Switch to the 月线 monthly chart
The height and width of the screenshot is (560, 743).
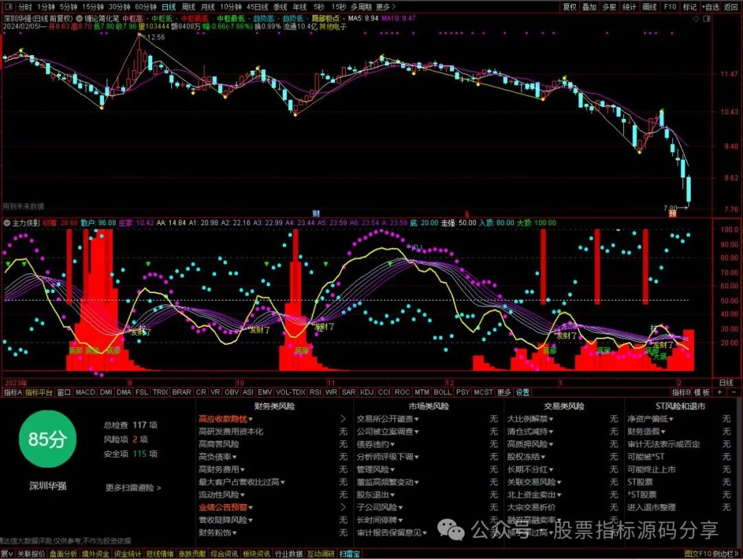pos(208,7)
